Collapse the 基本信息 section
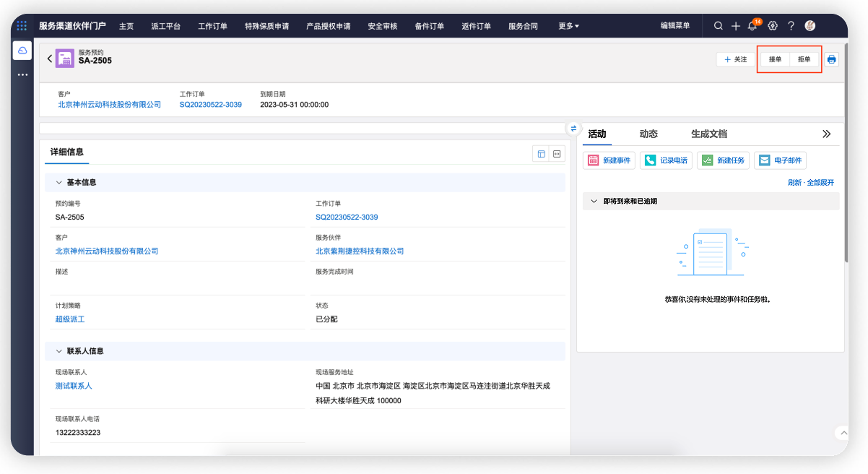This screenshot has width=868, height=474. coord(59,182)
